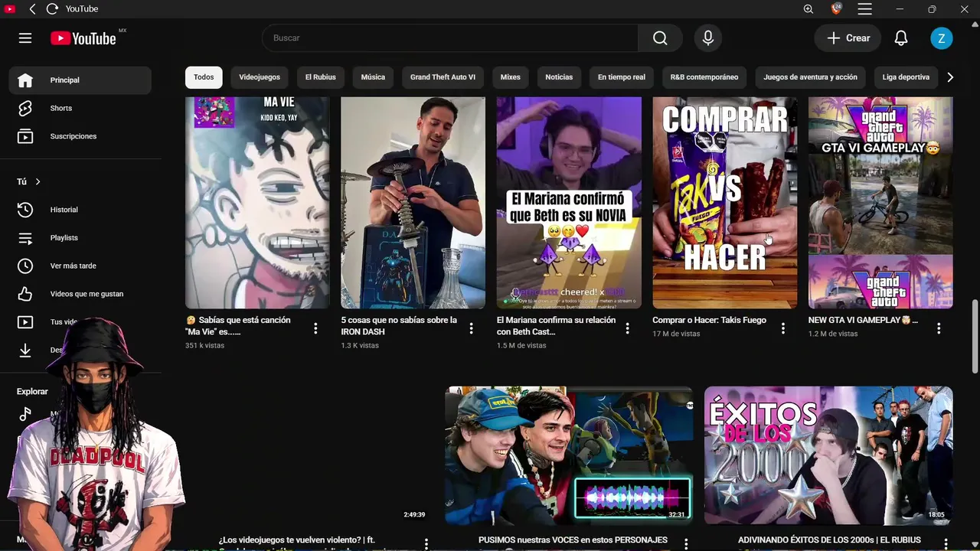Show more category chips with right arrow
The image size is (980, 551).
[x=950, y=77]
